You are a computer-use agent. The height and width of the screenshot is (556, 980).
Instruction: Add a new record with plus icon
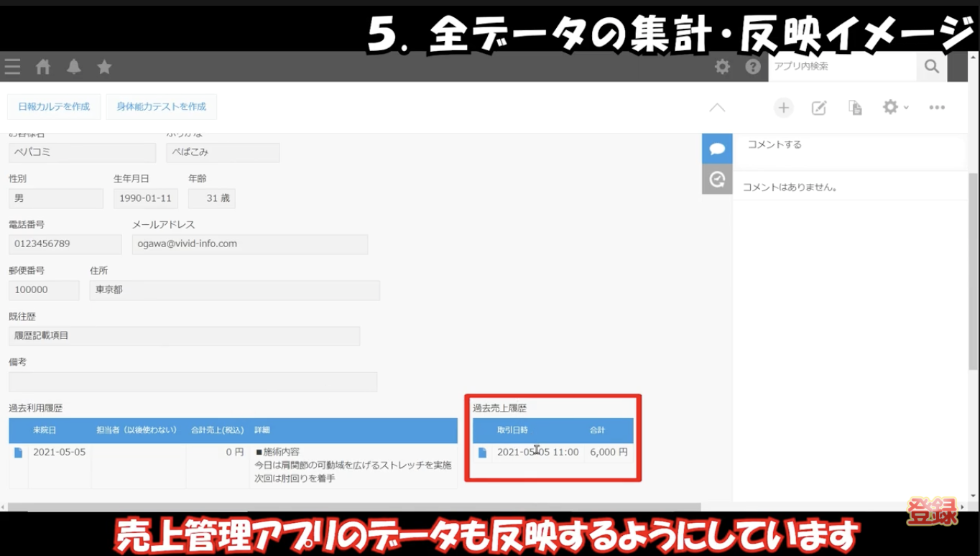pyautogui.click(x=783, y=108)
